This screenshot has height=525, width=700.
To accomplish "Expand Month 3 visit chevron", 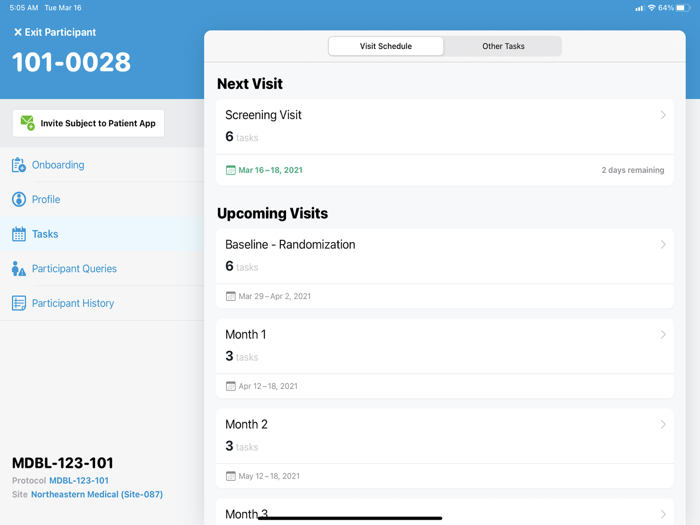I will point(663,514).
